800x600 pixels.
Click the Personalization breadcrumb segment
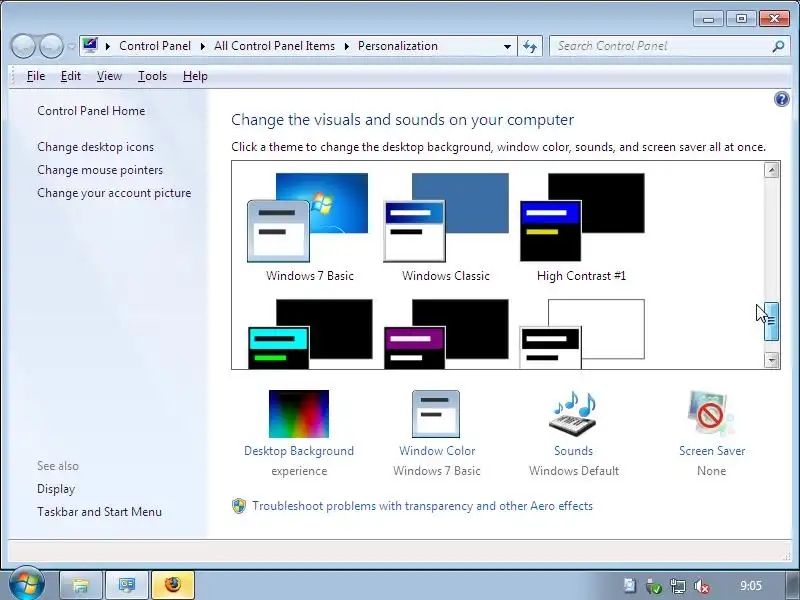398,46
